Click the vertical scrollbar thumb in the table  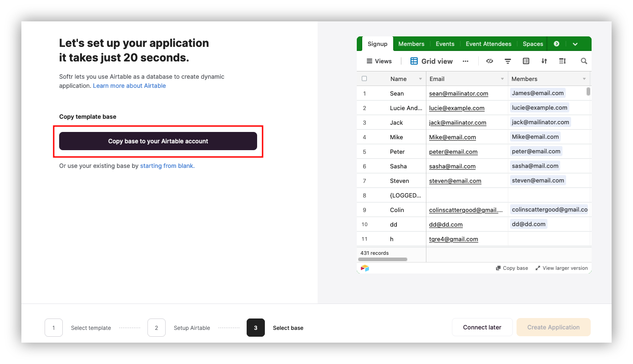[588, 91]
